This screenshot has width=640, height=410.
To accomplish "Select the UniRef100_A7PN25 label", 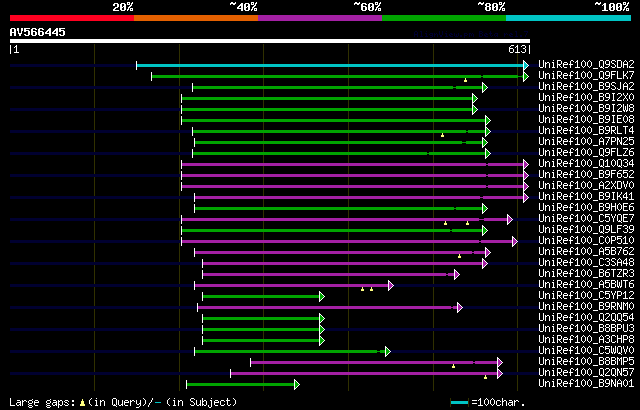I will coord(587,142).
